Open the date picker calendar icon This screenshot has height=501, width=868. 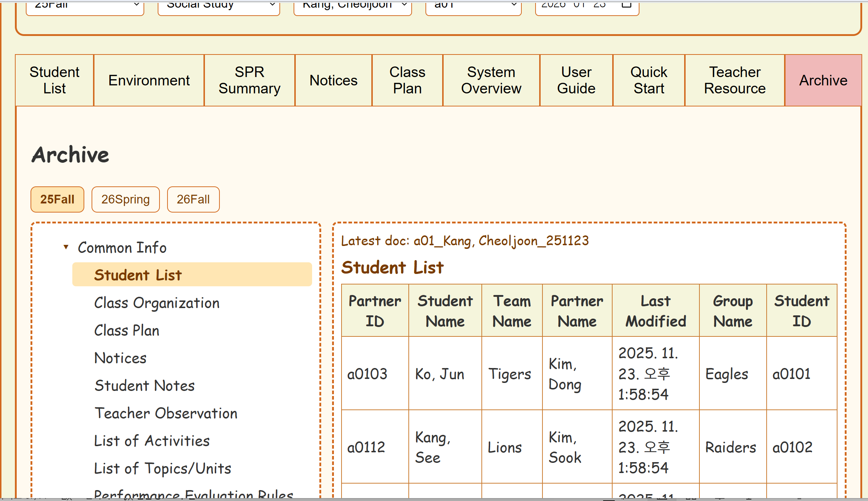[x=626, y=5]
